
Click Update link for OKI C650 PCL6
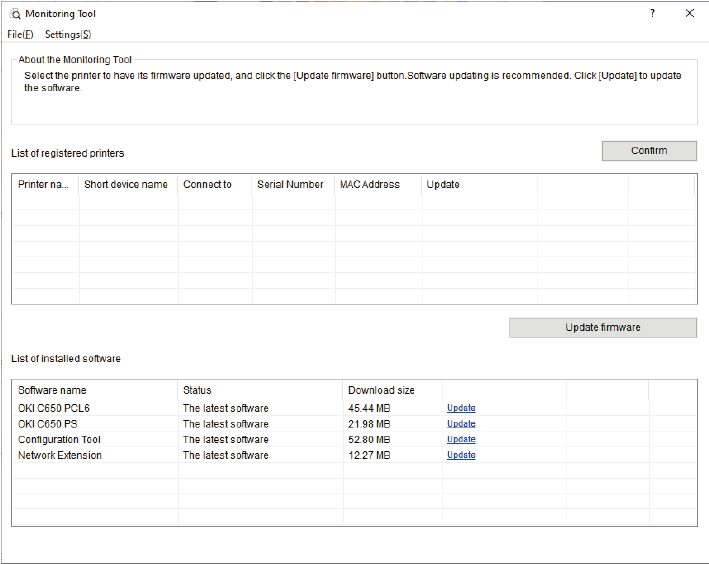461,408
